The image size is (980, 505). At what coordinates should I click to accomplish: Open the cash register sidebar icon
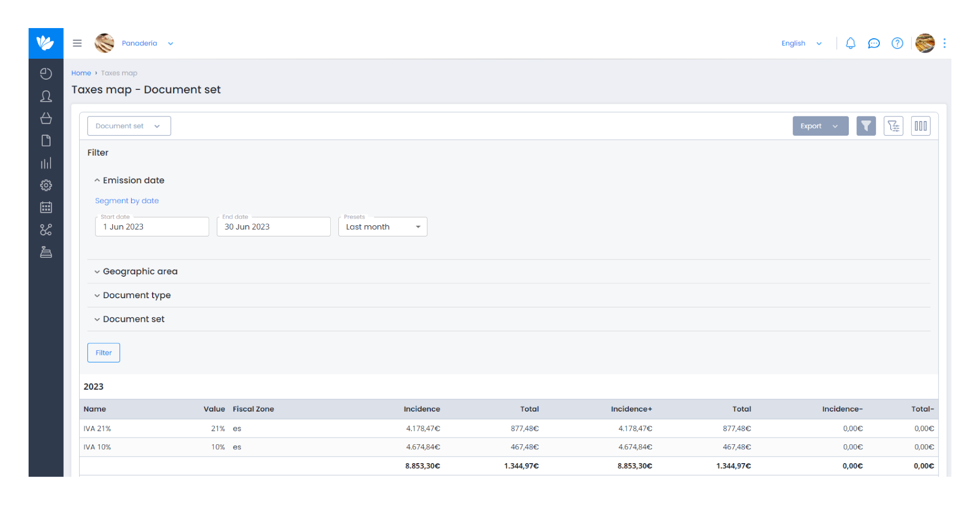[46, 252]
